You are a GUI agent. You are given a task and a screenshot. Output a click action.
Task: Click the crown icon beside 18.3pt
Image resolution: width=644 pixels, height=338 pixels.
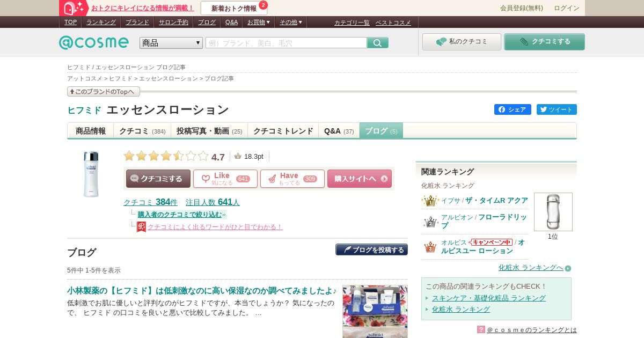click(x=238, y=156)
